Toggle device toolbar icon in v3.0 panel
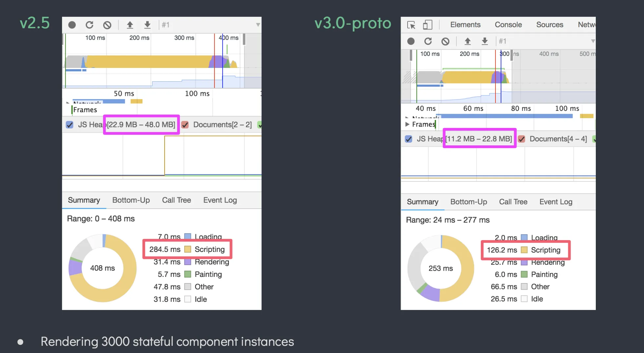The width and height of the screenshot is (644, 353). pyautogui.click(x=427, y=25)
